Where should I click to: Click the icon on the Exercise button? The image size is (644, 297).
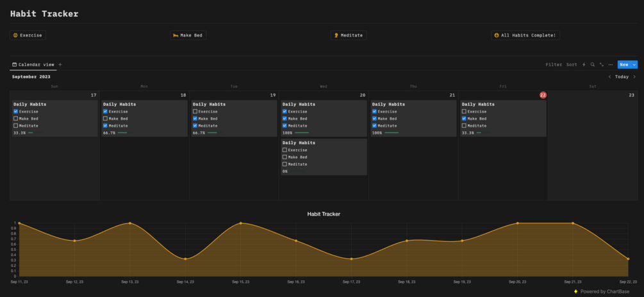[x=15, y=35]
